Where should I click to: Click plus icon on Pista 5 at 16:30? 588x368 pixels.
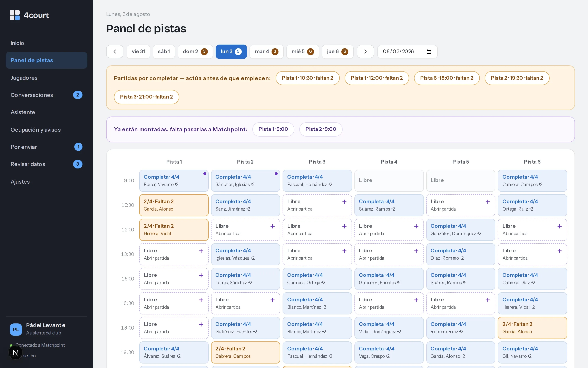pyautogui.click(x=488, y=300)
